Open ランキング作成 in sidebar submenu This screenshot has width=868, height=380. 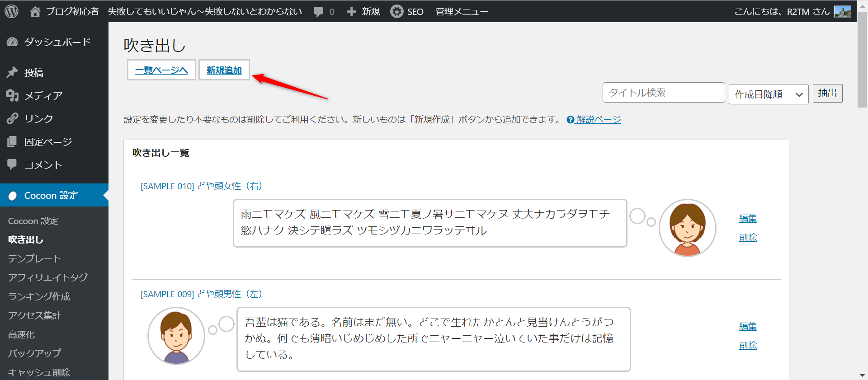click(x=39, y=296)
